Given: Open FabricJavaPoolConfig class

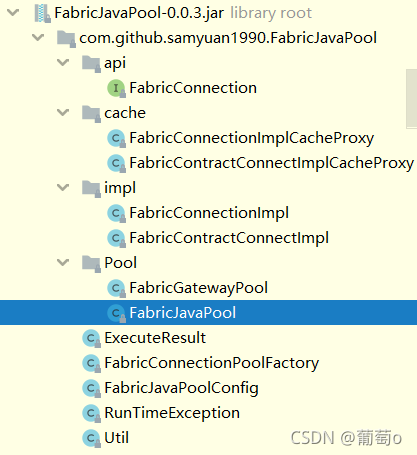Looking at the screenshot, I should click(181, 389).
